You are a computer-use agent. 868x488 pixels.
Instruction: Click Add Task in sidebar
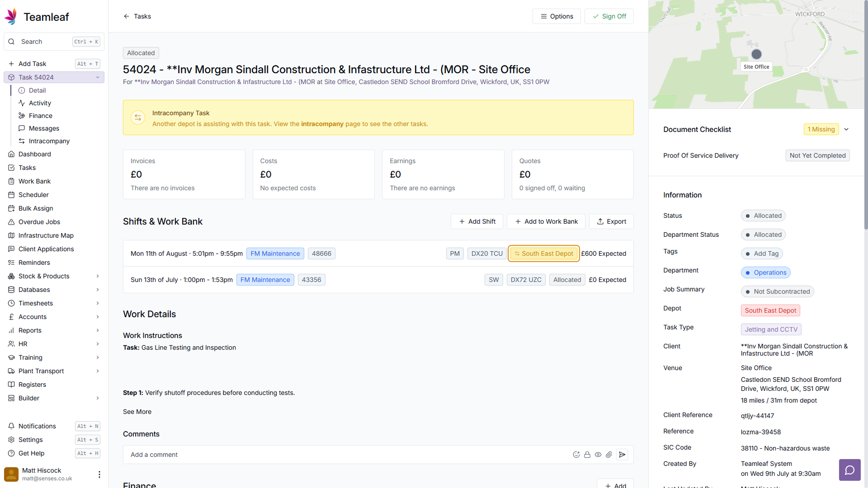54,64
